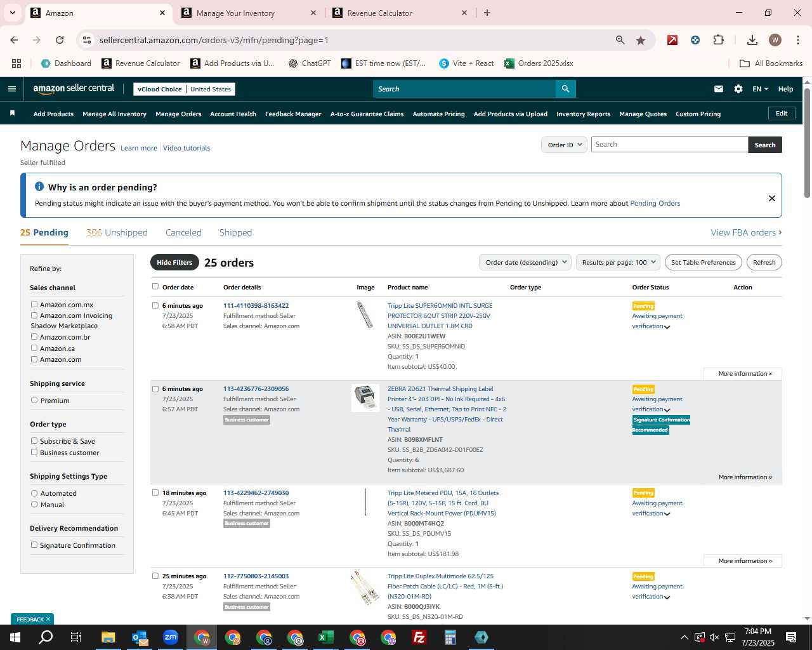Open the EN language dropdown
The height and width of the screenshot is (650, 812).
(x=760, y=89)
